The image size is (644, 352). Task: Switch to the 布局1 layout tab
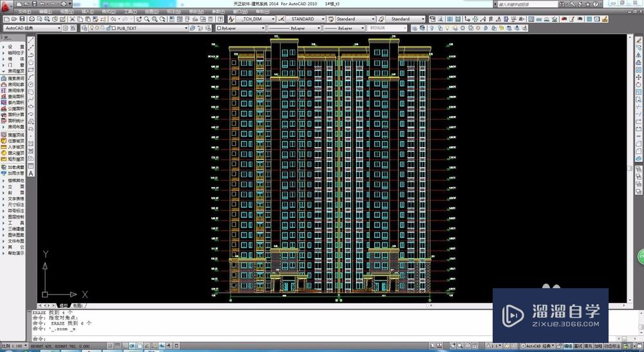[x=78, y=306]
